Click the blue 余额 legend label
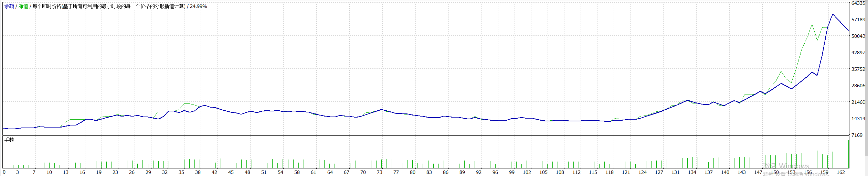Screen dimensions: 868x176 [9, 7]
